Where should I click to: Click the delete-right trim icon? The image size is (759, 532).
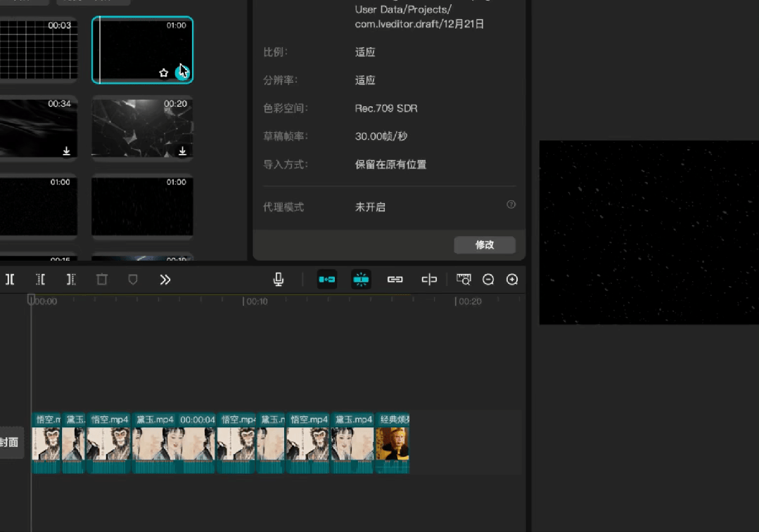tap(71, 280)
